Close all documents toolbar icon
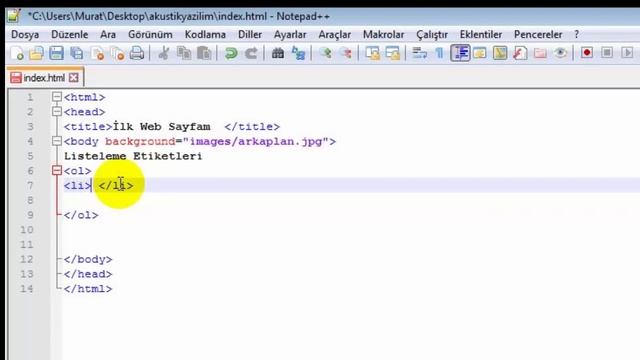The width and height of the screenshot is (640, 360). click(x=118, y=53)
